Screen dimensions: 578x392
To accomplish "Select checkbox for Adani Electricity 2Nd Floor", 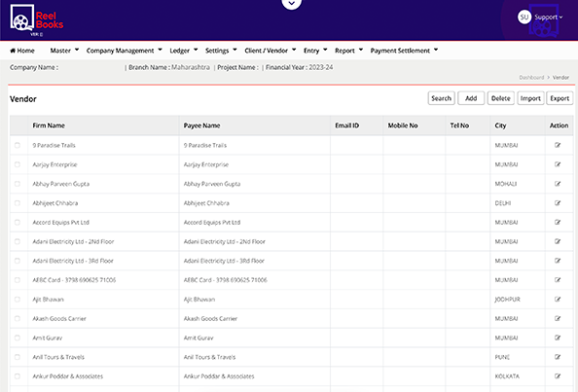I will pos(18,241).
